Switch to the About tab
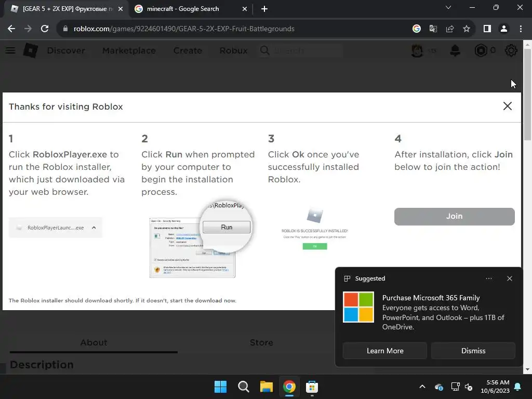 coord(94,343)
